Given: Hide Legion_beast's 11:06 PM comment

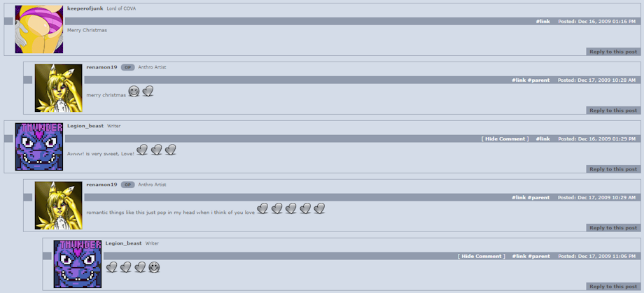Looking at the screenshot, I should 482,256.
